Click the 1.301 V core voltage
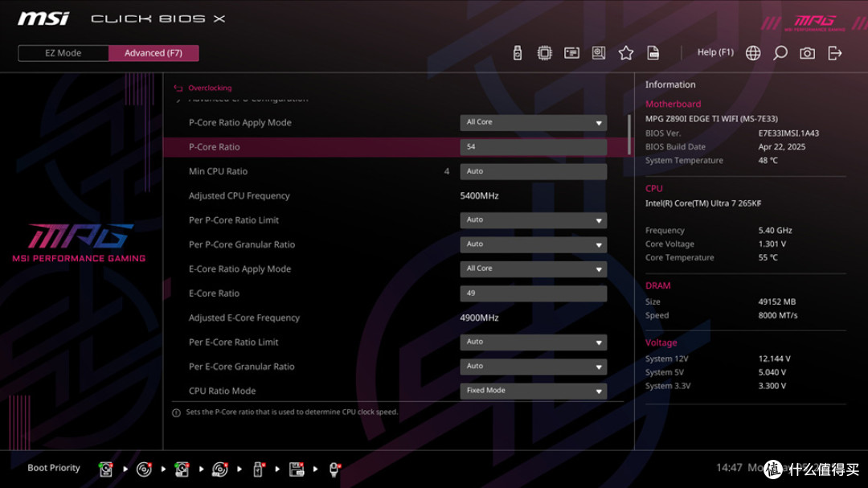 click(x=772, y=244)
